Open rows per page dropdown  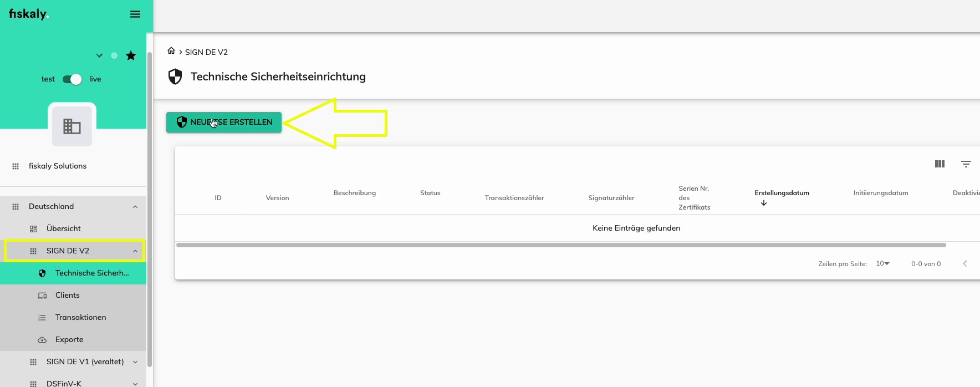coord(882,264)
